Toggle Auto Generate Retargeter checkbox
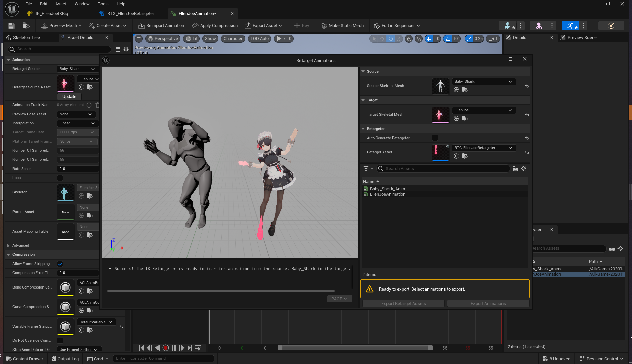Screen dimensions: 632x364 pyautogui.click(x=435, y=138)
